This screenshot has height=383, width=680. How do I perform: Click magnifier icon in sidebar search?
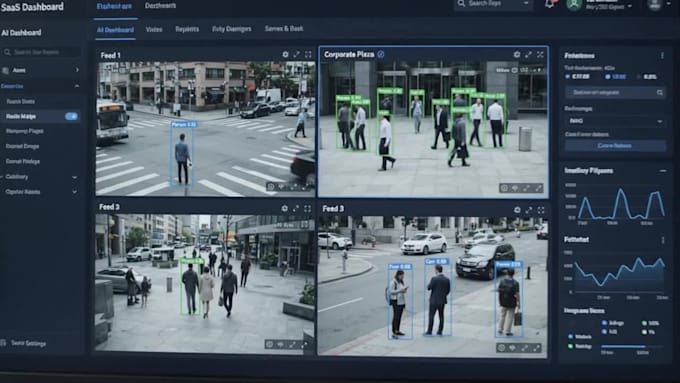[7, 52]
